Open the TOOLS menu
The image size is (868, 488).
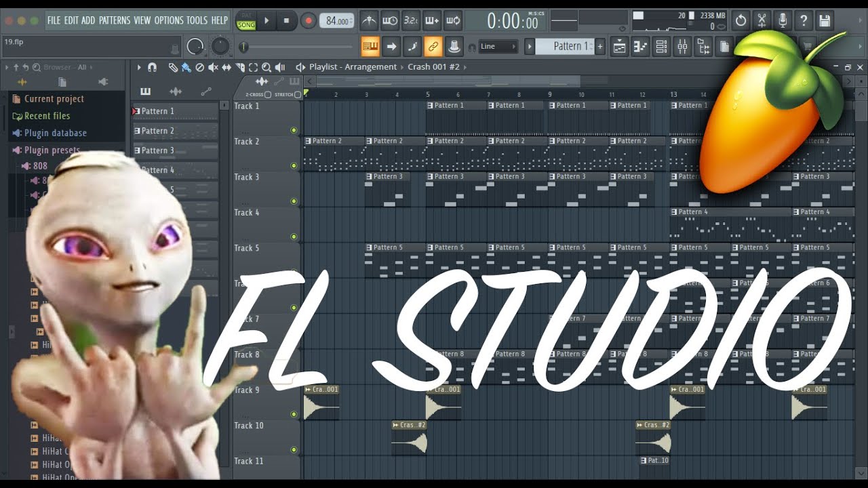click(197, 20)
